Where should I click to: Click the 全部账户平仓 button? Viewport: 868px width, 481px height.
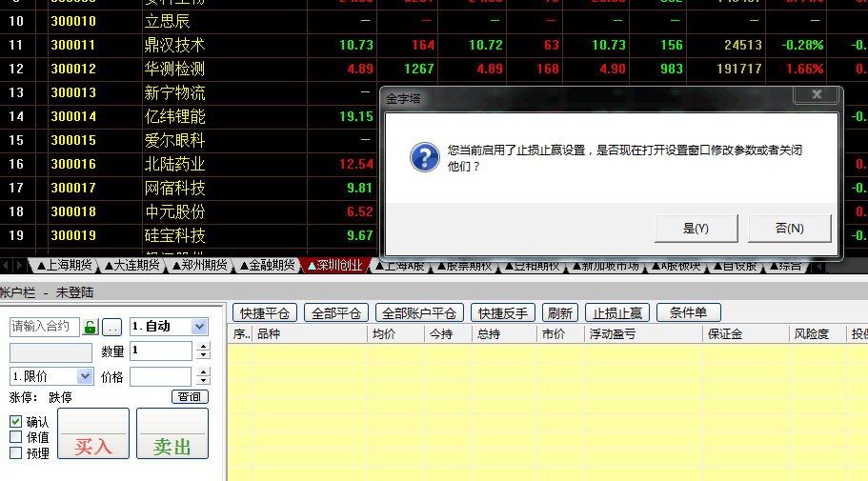click(x=419, y=312)
